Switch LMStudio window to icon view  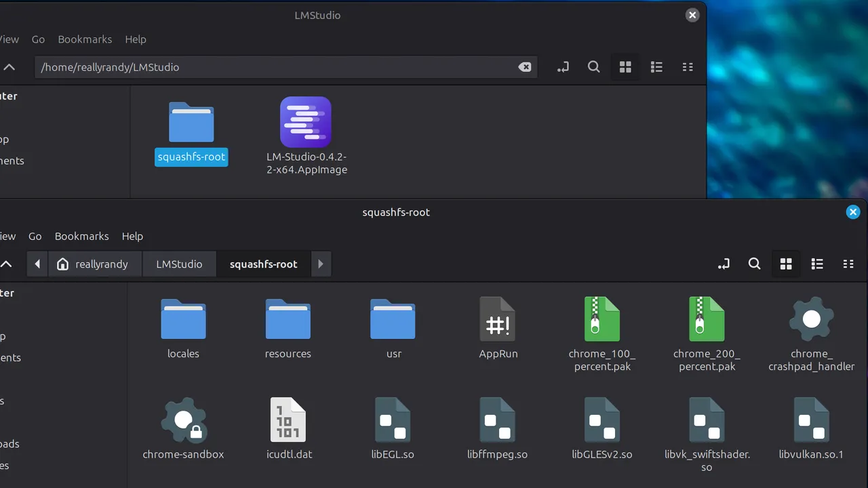[625, 67]
